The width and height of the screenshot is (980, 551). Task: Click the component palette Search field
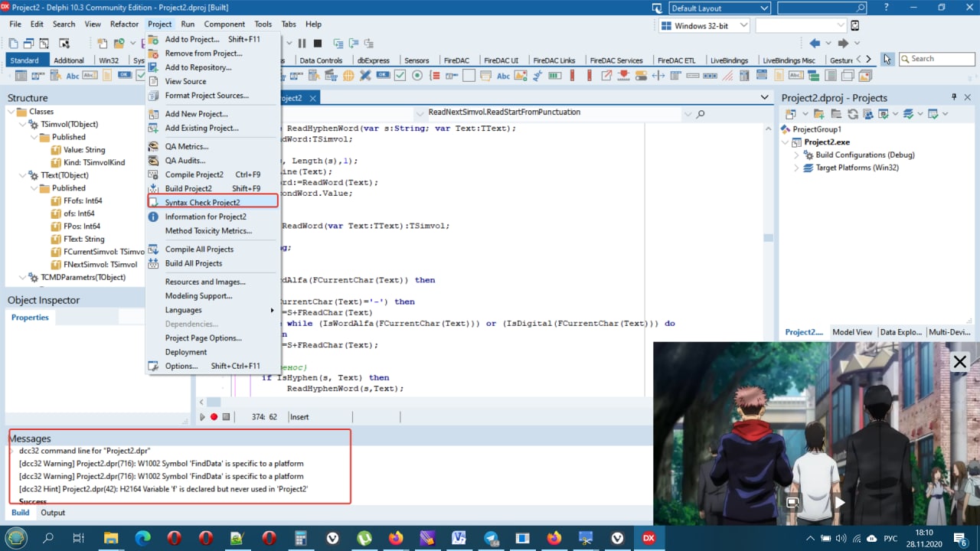click(936, 59)
